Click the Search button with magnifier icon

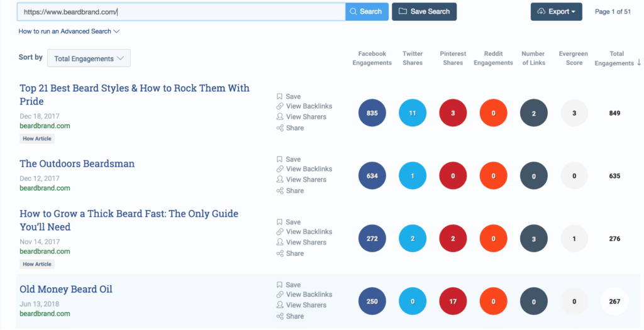tap(367, 12)
